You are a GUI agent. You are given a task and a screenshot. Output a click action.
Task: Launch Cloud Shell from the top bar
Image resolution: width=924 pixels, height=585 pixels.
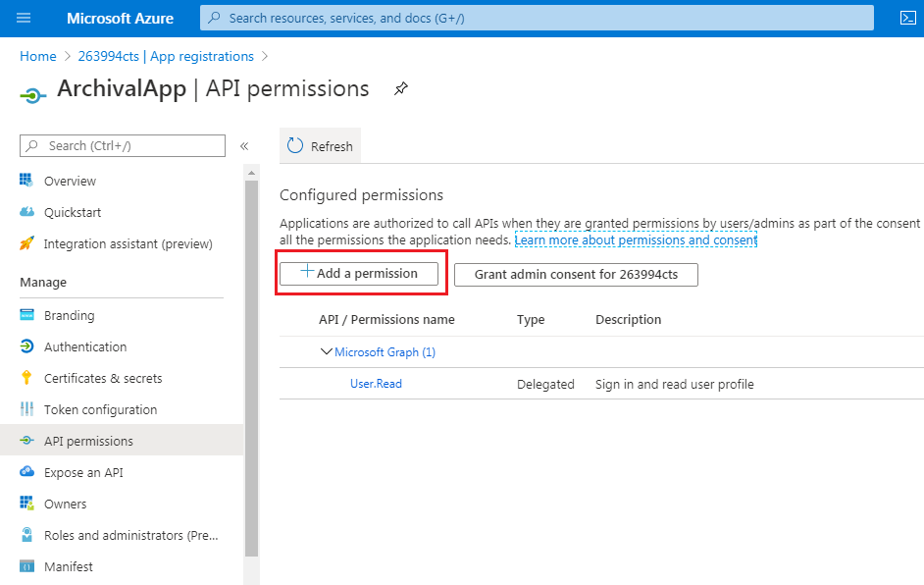[908, 18]
